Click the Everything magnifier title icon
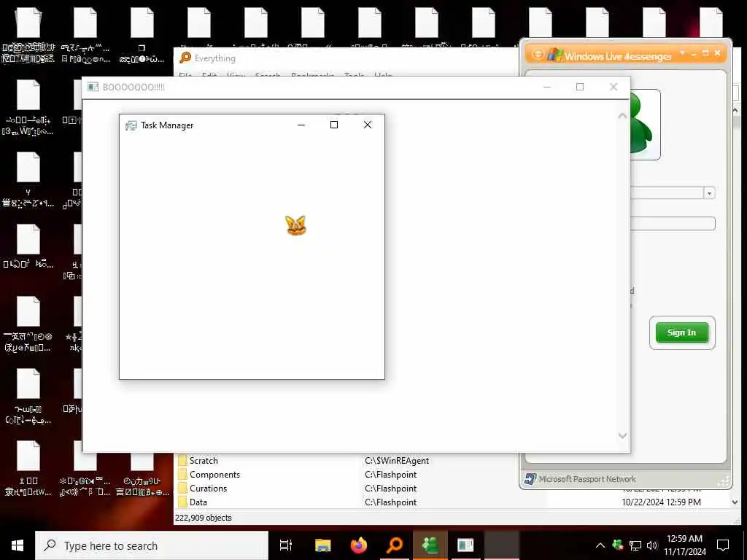This screenshot has width=747, height=560. pyautogui.click(x=185, y=58)
